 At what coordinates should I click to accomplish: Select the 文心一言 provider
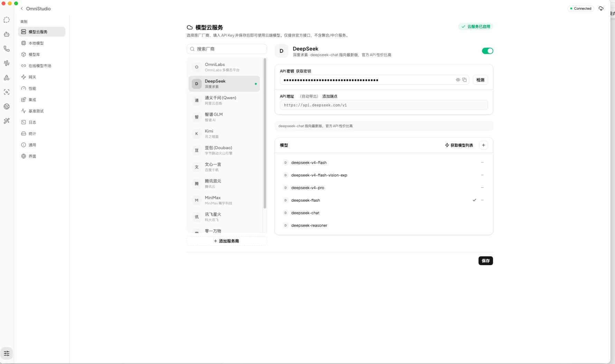(224, 167)
